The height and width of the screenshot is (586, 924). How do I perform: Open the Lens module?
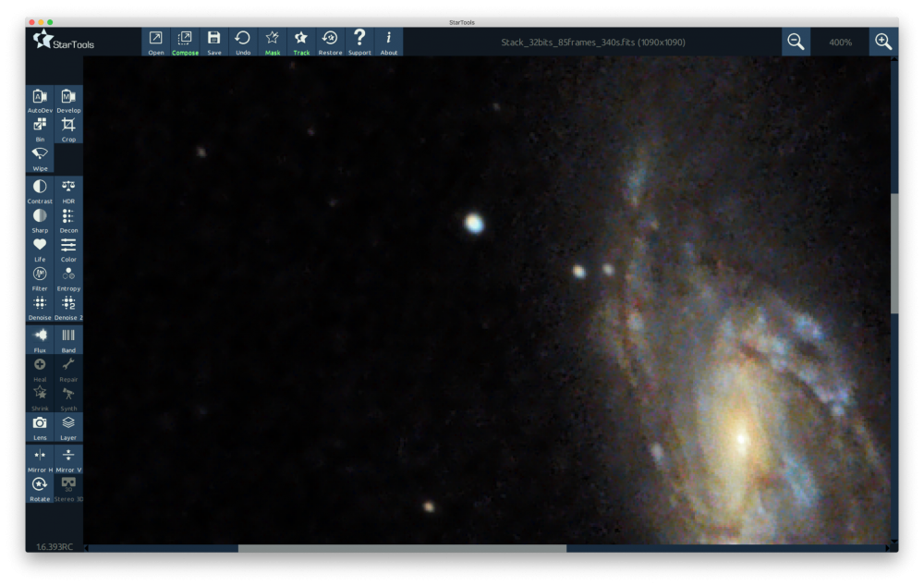click(40, 427)
